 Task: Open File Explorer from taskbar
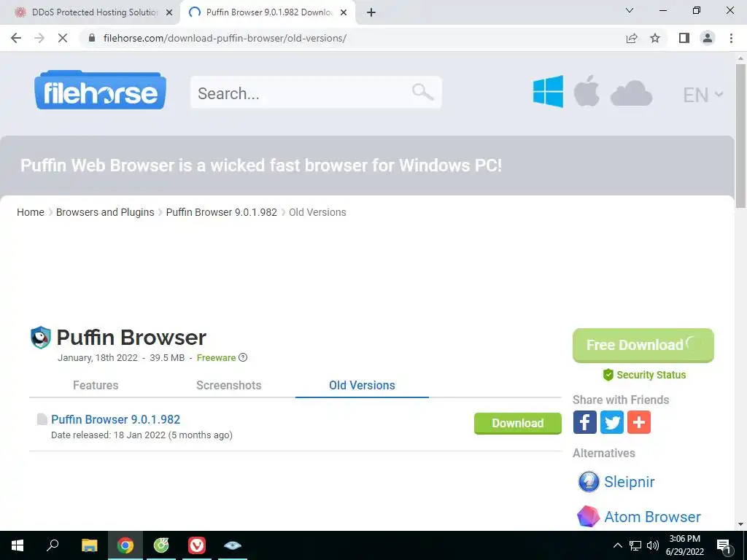point(89,545)
